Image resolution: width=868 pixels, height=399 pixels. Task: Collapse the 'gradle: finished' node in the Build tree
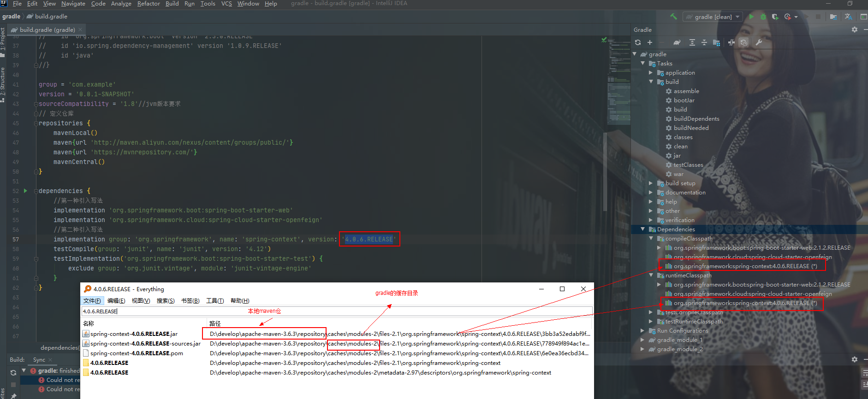pos(24,370)
